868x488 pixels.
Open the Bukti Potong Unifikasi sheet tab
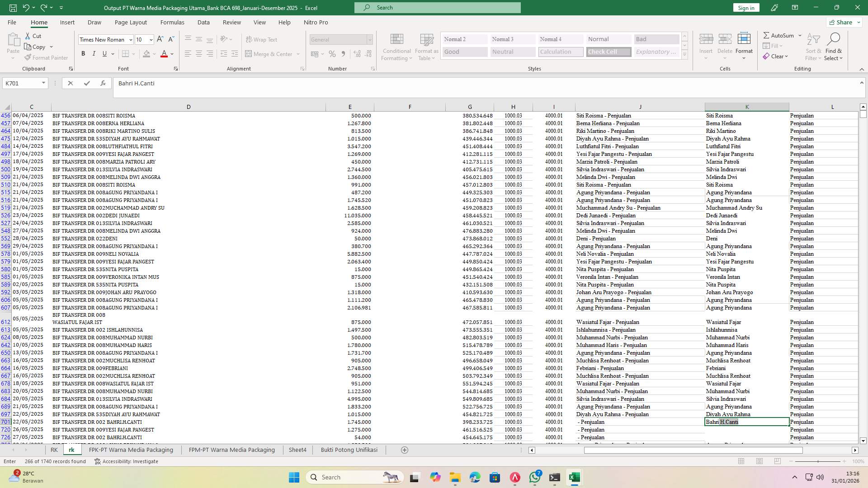[x=349, y=450]
